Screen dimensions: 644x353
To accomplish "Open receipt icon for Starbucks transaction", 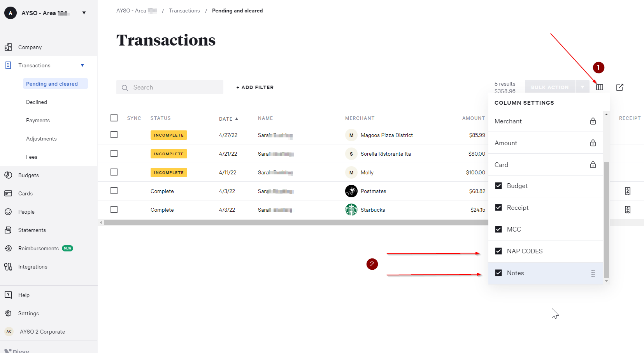I will coord(627,210).
